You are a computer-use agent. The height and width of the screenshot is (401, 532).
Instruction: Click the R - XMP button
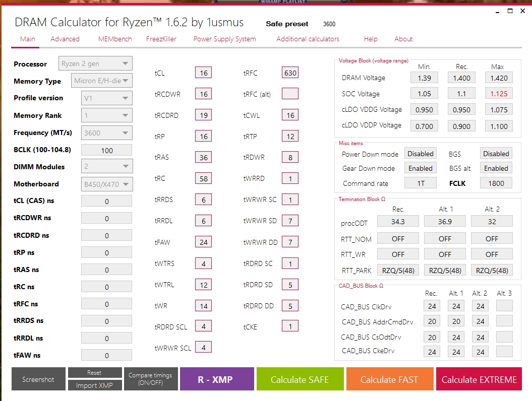click(x=217, y=379)
